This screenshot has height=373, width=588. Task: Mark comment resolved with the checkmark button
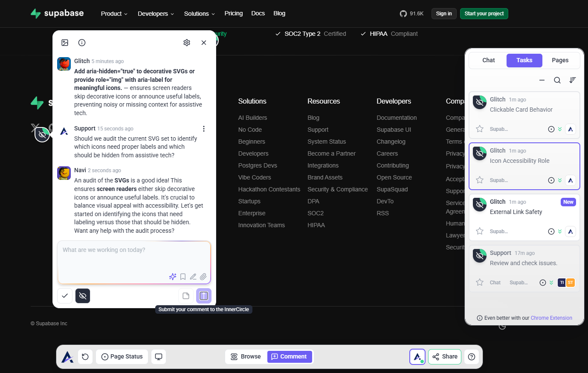65,296
